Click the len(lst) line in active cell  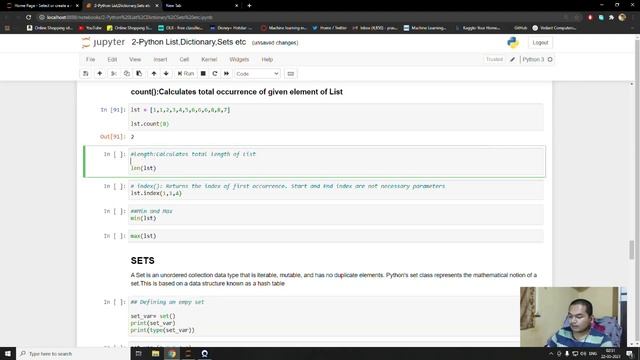pos(143,168)
